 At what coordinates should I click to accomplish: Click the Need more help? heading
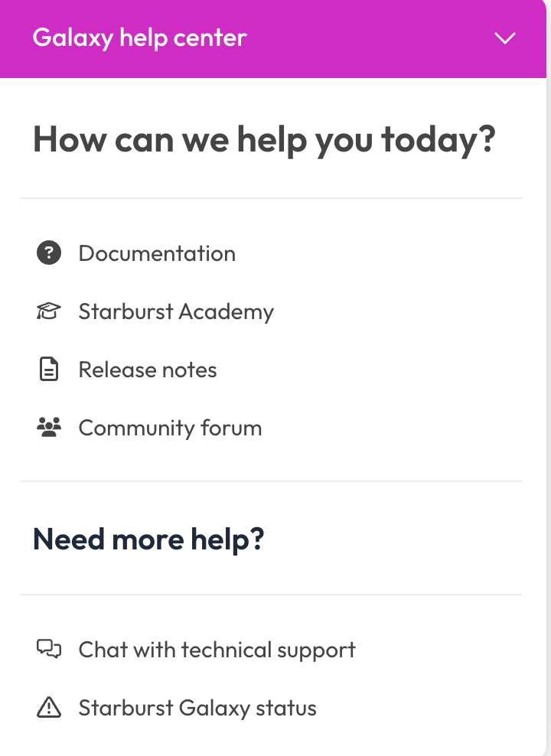(x=148, y=539)
